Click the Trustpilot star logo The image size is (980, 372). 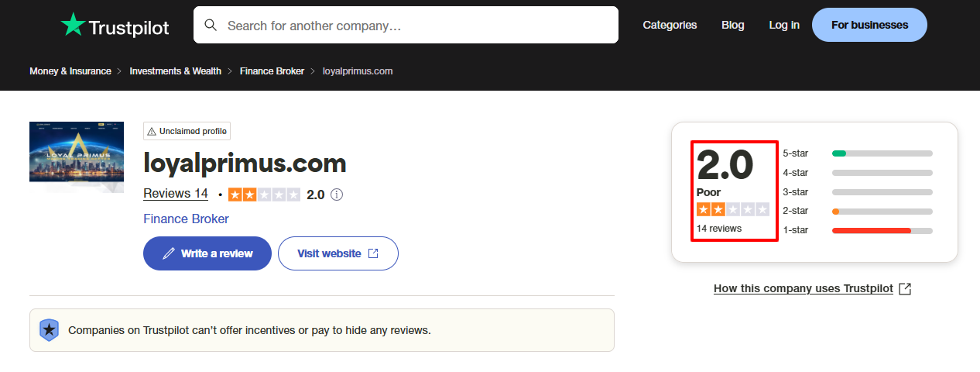pyautogui.click(x=73, y=25)
